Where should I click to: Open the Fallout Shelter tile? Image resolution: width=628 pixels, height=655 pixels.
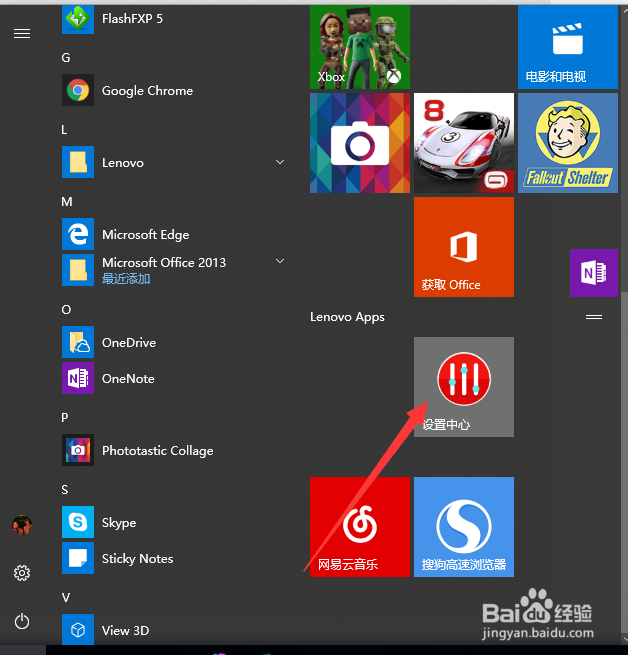pos(568,143)
